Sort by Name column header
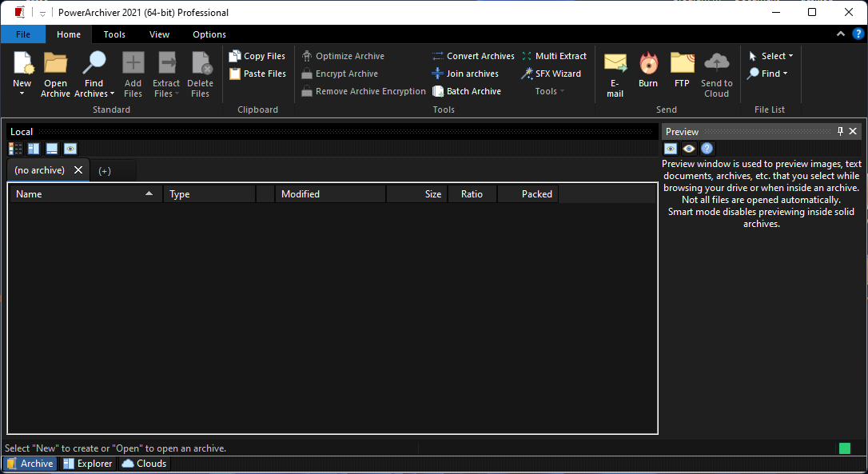Screen dimensions: 868x474 pyautogui.click(x=86, y=193)
